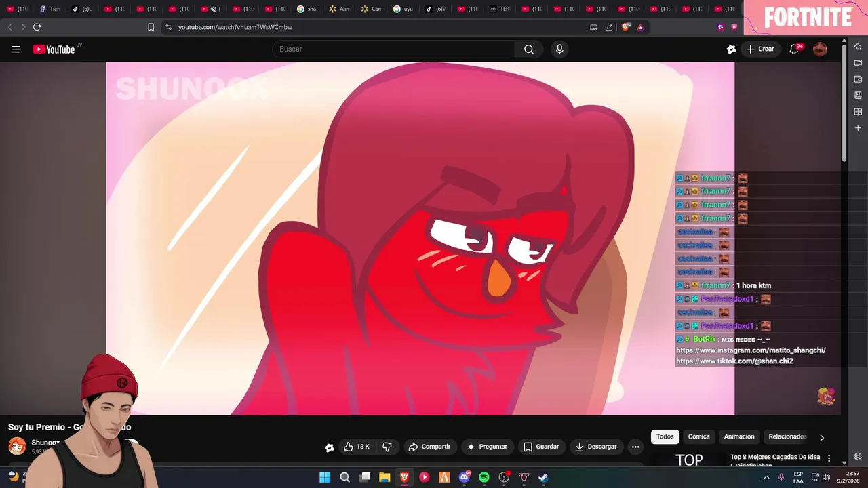Click the video player area
868x488 pixels.
(x=420, y=239)
